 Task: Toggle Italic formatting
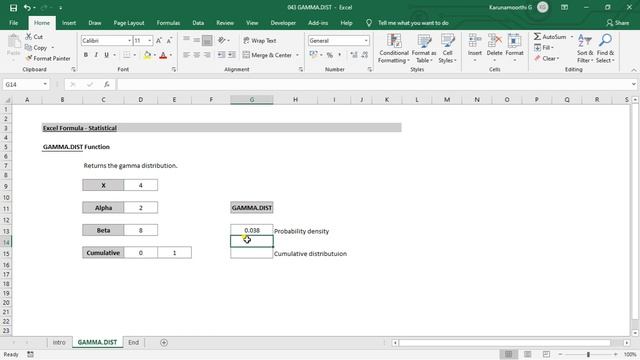[x=96, y=55]
